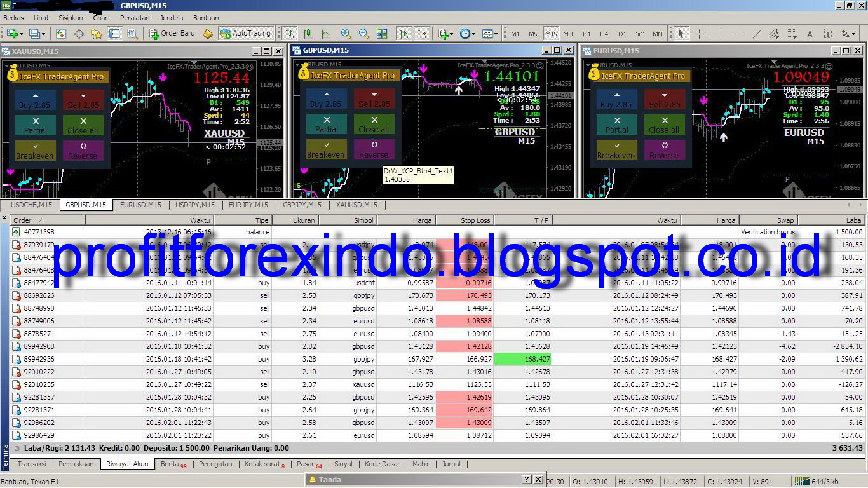Open the Peralatan menu
The height and width of the screenshot is (488, 868).
135,18
